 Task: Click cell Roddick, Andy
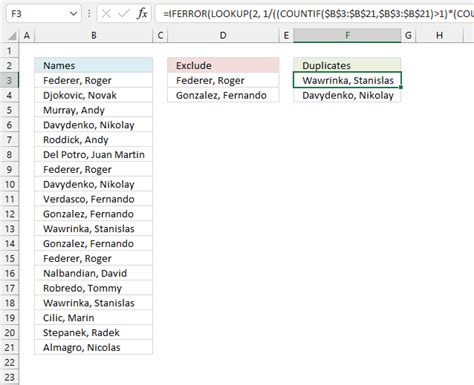pyautogui.click(x=94, y=140)
